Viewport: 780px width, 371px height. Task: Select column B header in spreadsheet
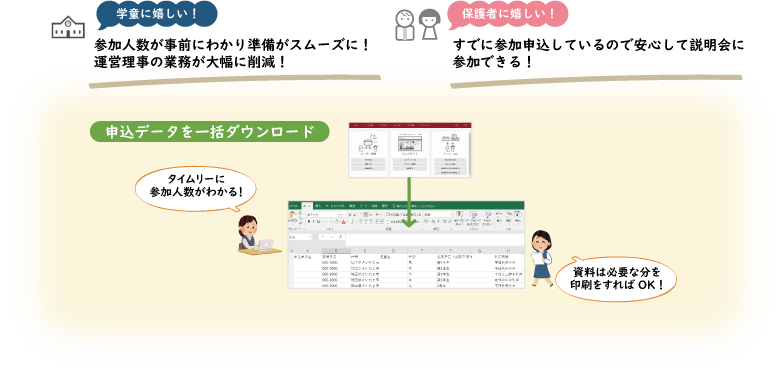click(x=336, y=251)
